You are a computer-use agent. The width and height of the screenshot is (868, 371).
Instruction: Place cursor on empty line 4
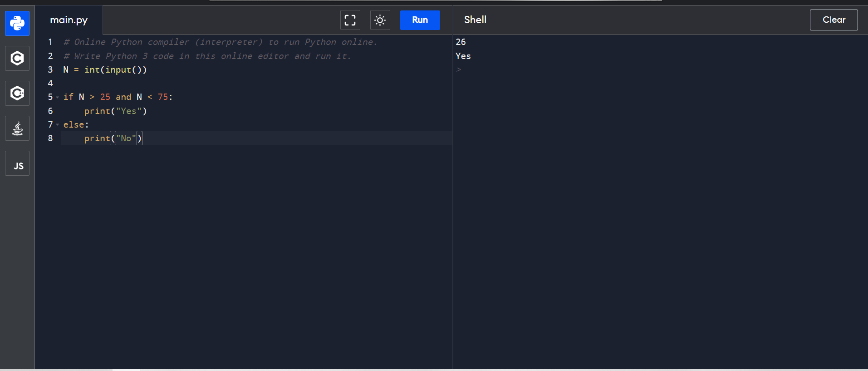click(x=181, y=84)
